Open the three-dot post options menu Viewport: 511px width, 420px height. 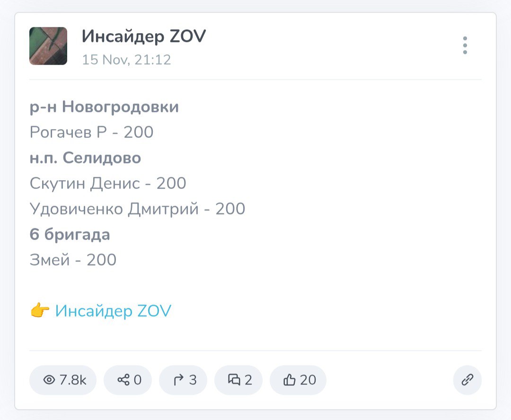pyautogui.click(x=465, y=45)
